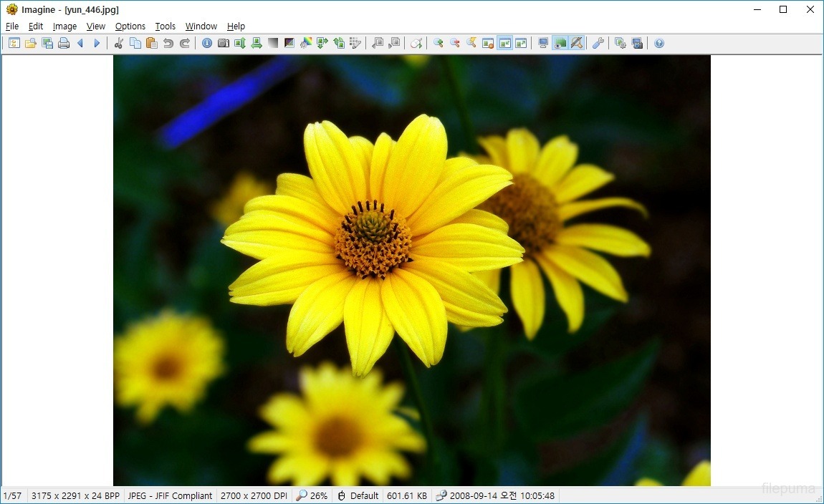Click the blue Help question mark icon

(x=659, y=44)
